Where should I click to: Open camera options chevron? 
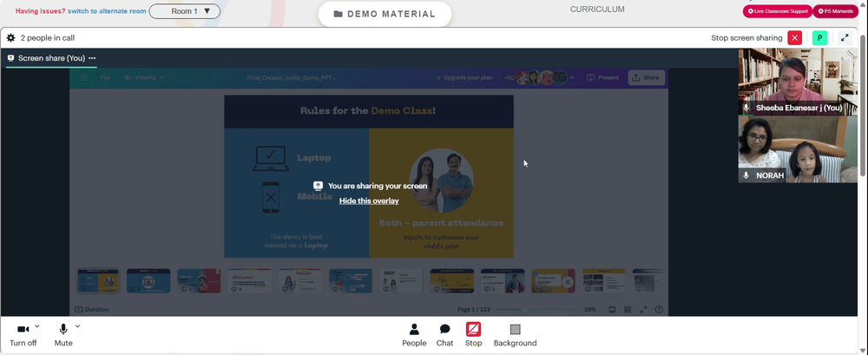pos(37,326)
